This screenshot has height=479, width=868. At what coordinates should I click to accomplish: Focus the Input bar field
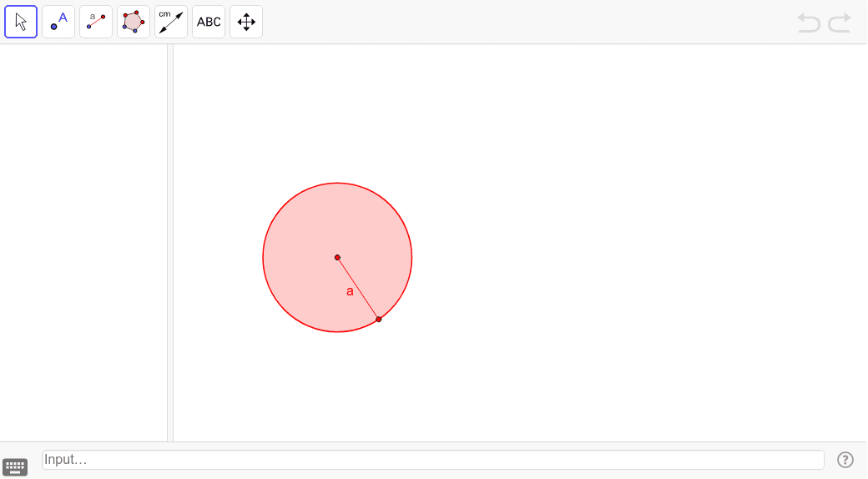tap(433, 460)
